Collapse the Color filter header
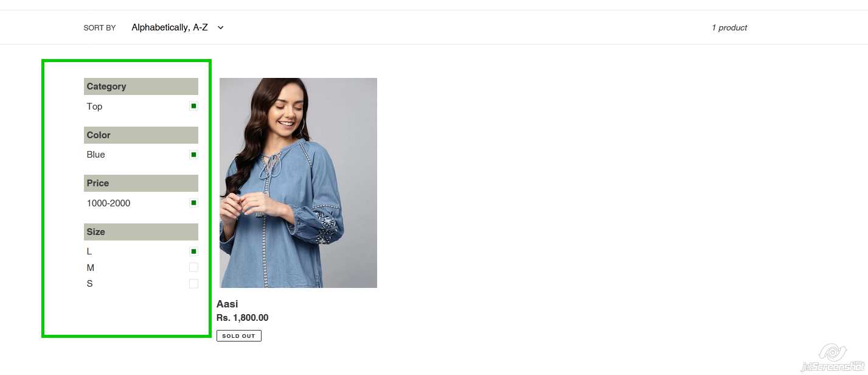This screenshot has height=375, width=868. (x=141, y=135)
